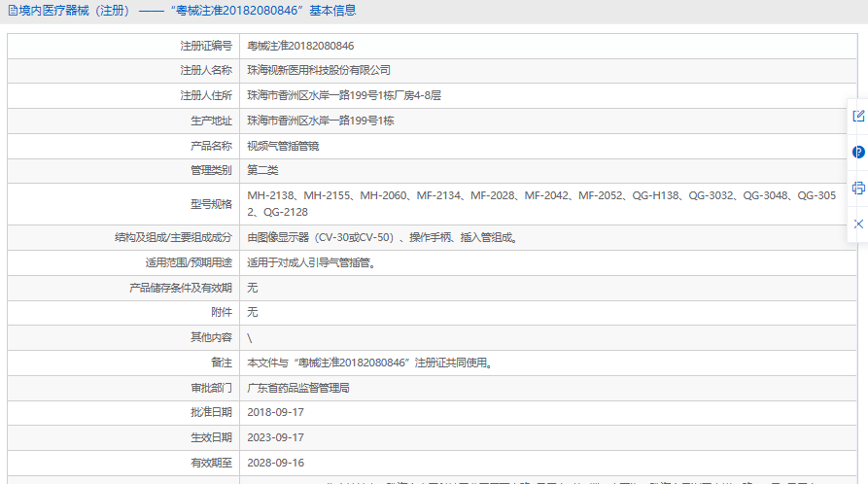The image size is (868, 484).
Task: Click the structure description mentioning CV-30或CV-50
Action: pyautogui.click(x=383, y=237)
